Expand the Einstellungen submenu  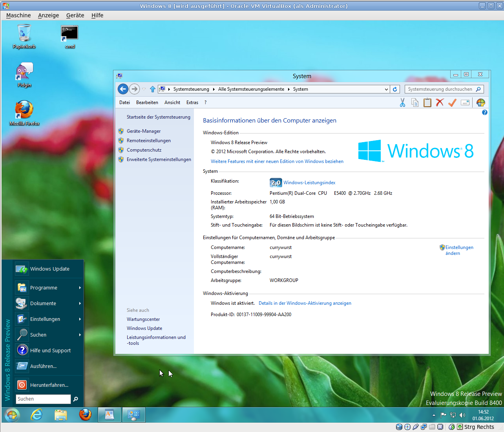coord(49,319)
